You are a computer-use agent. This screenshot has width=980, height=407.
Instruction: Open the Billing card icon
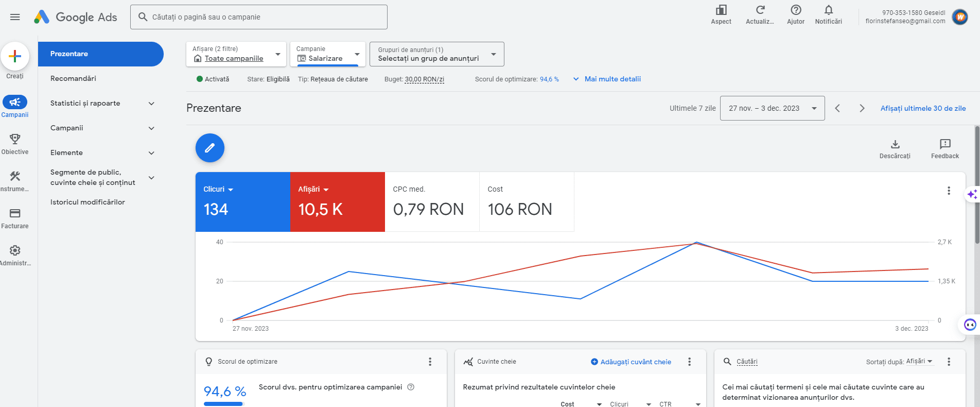15,213
